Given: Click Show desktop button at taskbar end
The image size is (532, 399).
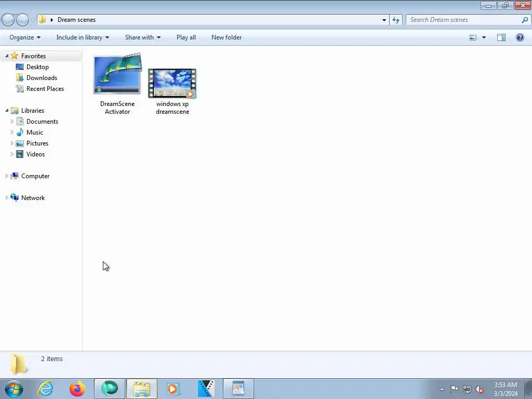Looking at the screenshot, I should pos(528,389).
